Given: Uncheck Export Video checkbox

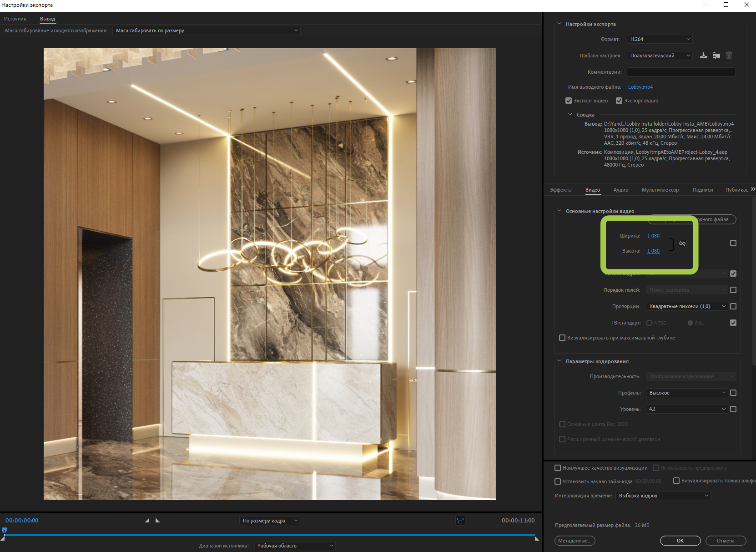Looking at the screenshot, I should tap(569, 101).
